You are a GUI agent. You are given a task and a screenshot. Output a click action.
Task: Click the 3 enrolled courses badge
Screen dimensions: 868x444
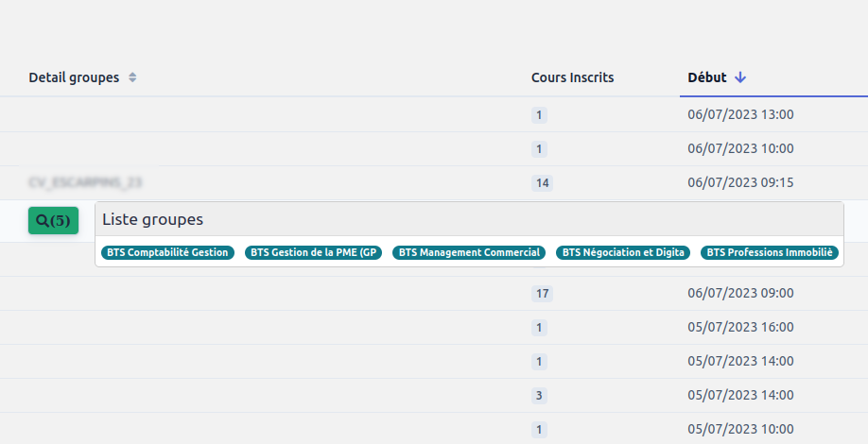(x=539, y=396)
